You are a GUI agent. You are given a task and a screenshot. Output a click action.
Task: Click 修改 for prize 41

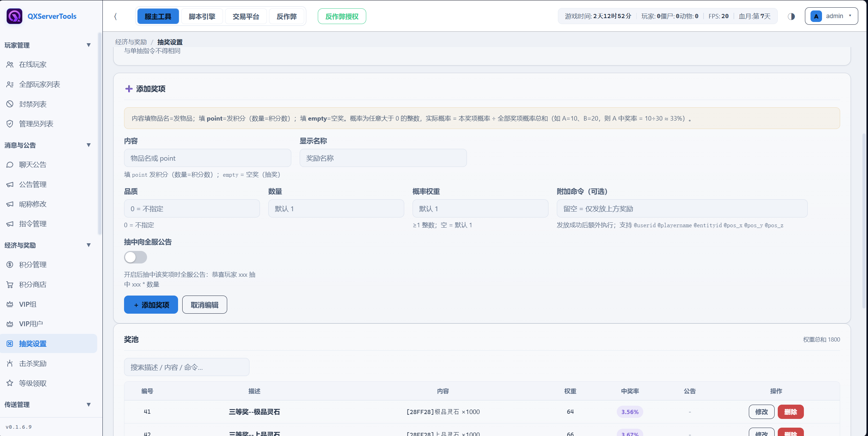761,412
